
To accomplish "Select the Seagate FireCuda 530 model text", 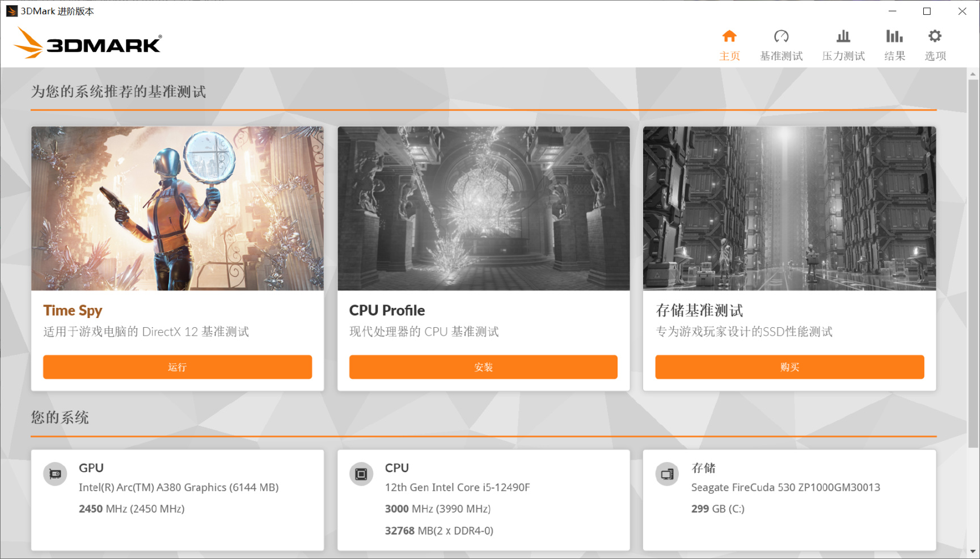I will coord(785,488).
